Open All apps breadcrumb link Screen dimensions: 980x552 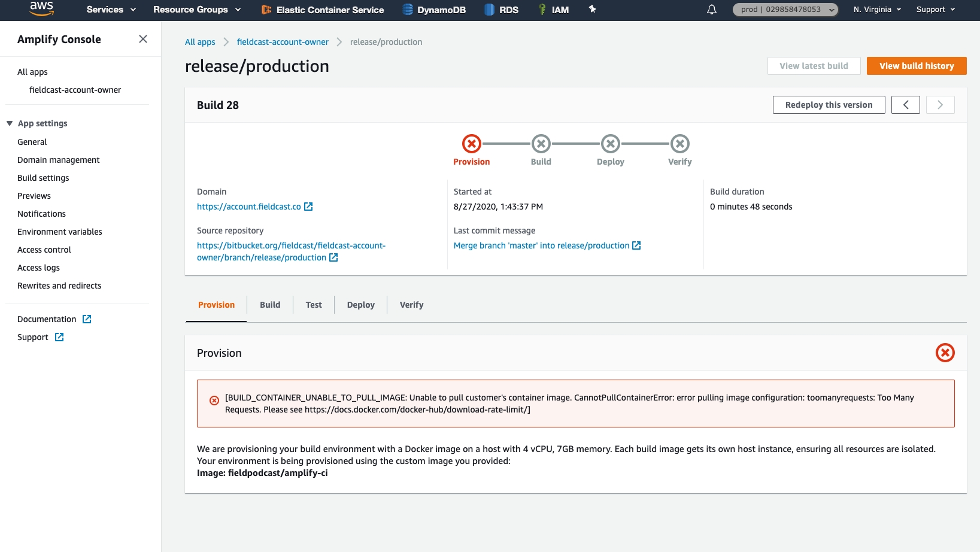point(200,42)
